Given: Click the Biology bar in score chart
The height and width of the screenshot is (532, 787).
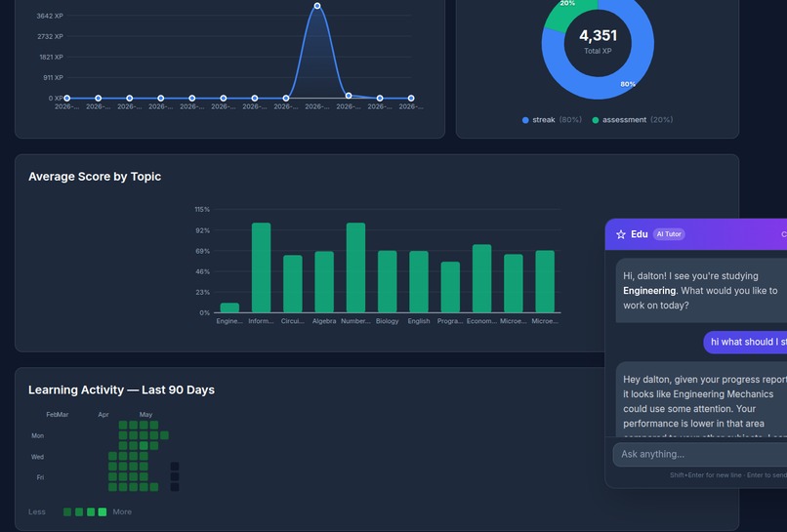Looking at the screenshot, I should click(388, 281).
